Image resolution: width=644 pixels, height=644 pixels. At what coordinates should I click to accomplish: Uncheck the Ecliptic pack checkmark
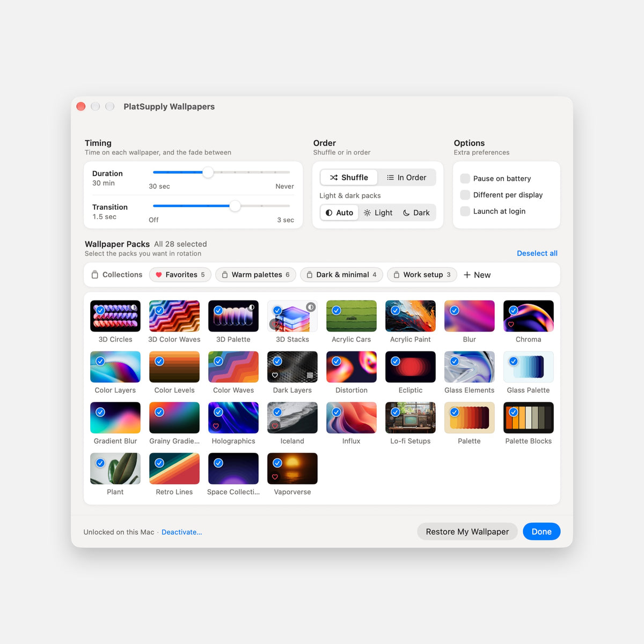[x=396, y=361]
